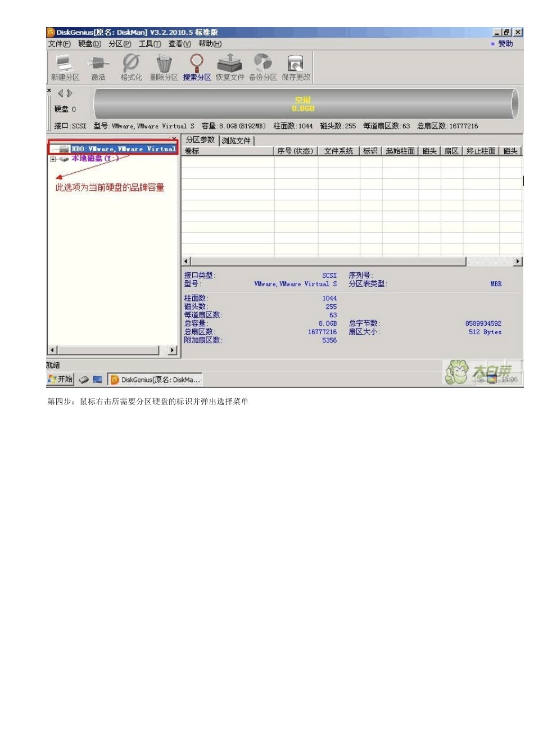Click the 512 Bytes sector size value

485,332
